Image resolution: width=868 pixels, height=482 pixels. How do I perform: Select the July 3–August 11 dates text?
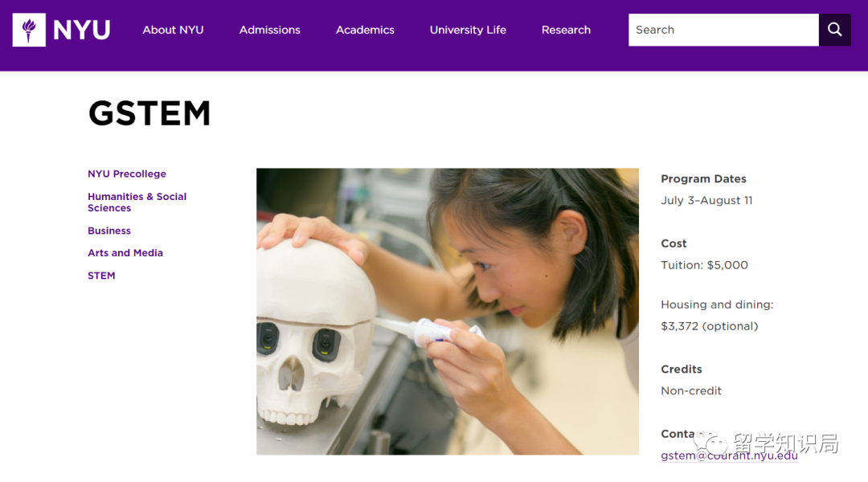click(x=707, y=200)
